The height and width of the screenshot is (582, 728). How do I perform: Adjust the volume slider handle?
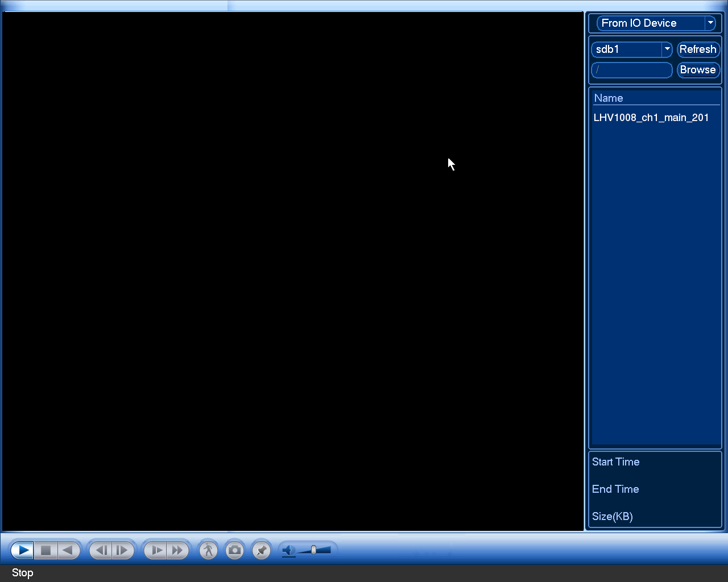tap(313, 550)
